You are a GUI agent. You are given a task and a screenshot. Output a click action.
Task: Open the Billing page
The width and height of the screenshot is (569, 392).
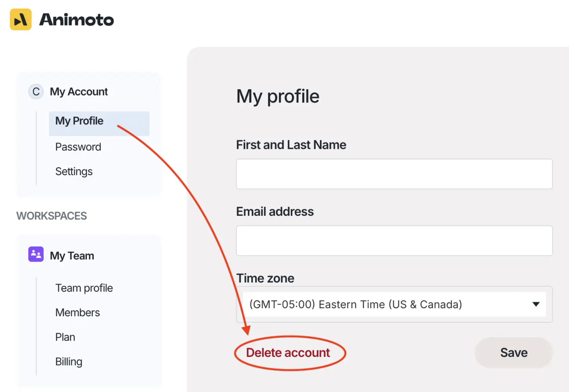tap(69, 362)
